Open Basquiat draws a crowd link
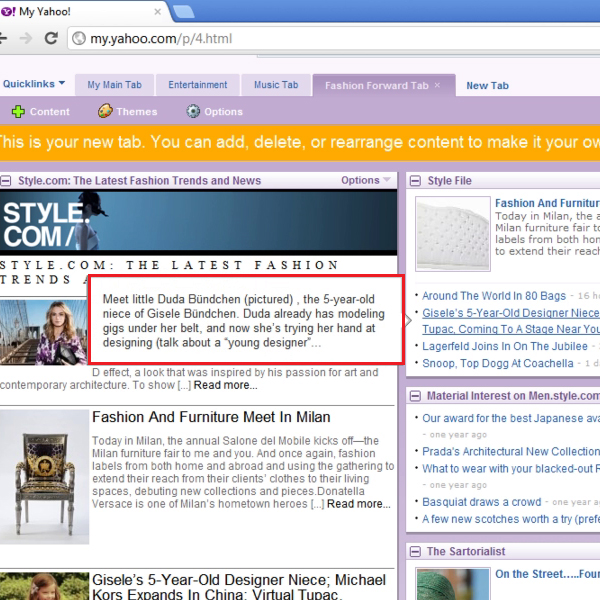This screenshot has width=600, height=600. pos(481,502)
